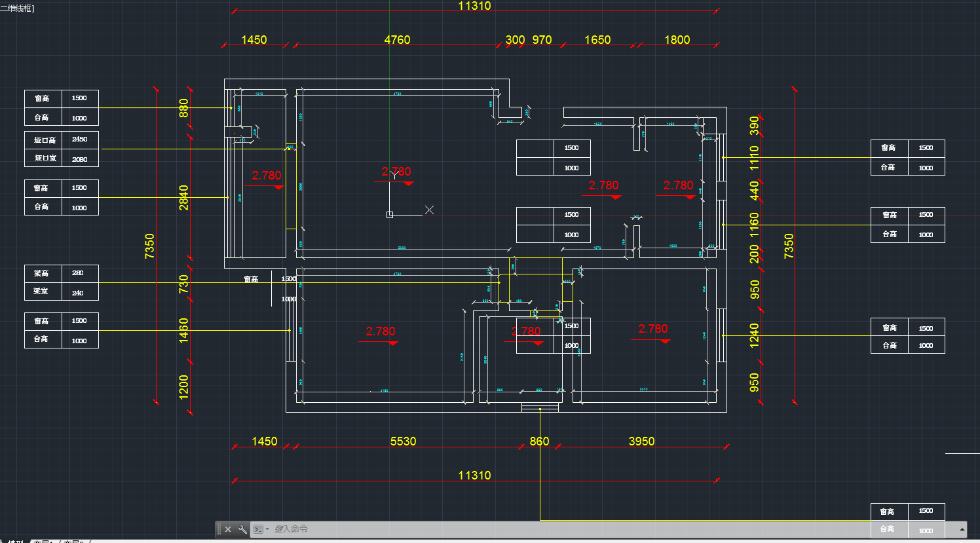Click the wrench customize icon on command line
Viewport: 980px width, 543px height.
click(242, 529)
